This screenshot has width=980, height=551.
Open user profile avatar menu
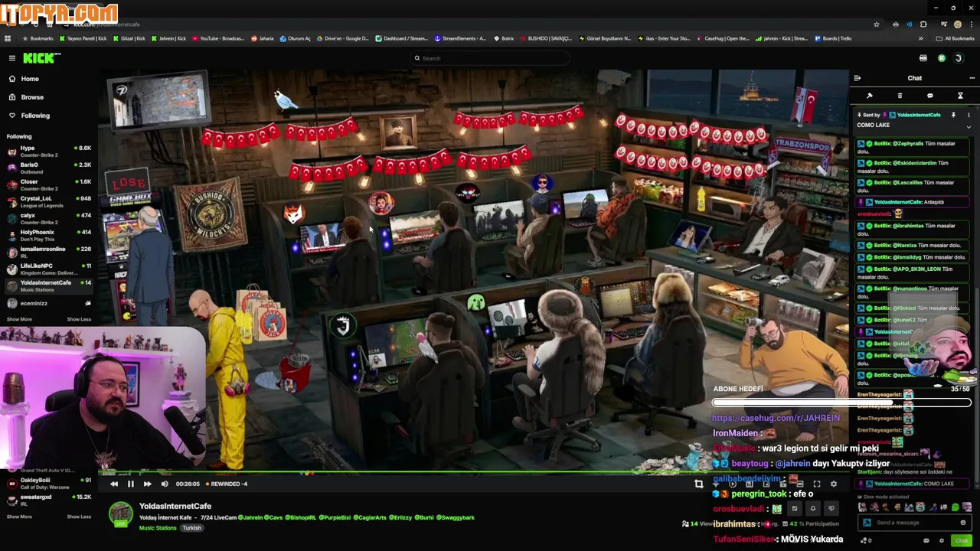[x=958, y=58]
